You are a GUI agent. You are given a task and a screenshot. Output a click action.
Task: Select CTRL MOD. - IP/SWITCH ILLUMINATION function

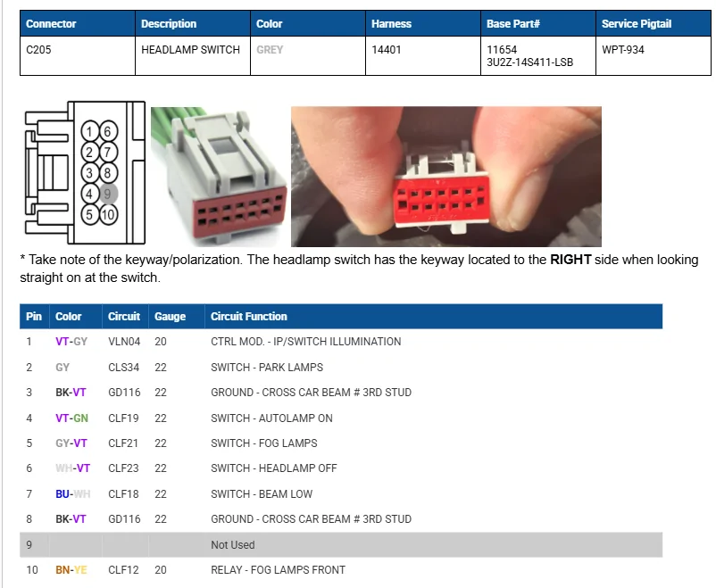(x=306, y=342)
